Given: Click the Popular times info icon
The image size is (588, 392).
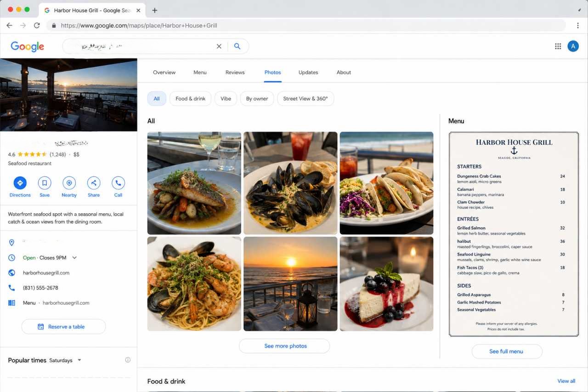Looking at the screenshot, I should click(128, 360).
